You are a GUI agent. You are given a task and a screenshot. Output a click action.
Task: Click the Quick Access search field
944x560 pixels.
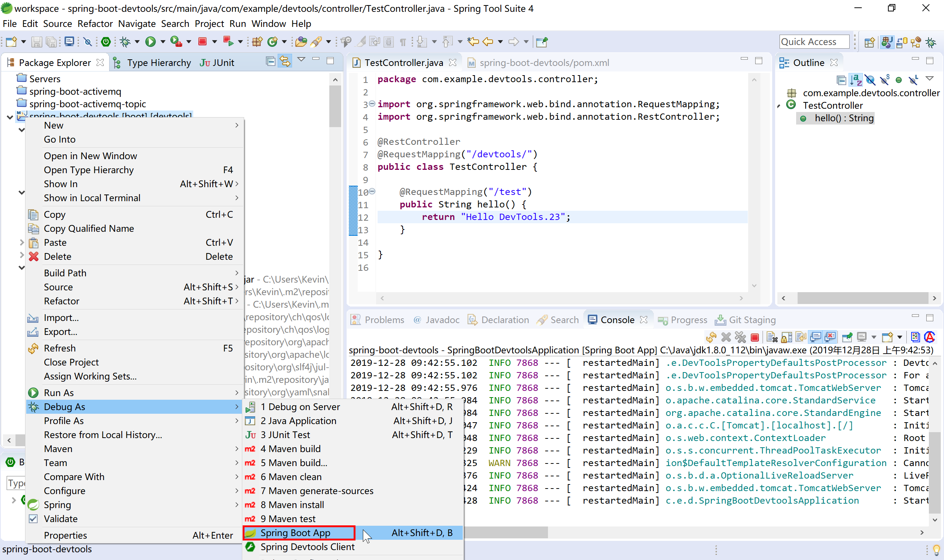pyautogui.click(x=814, y=42)
